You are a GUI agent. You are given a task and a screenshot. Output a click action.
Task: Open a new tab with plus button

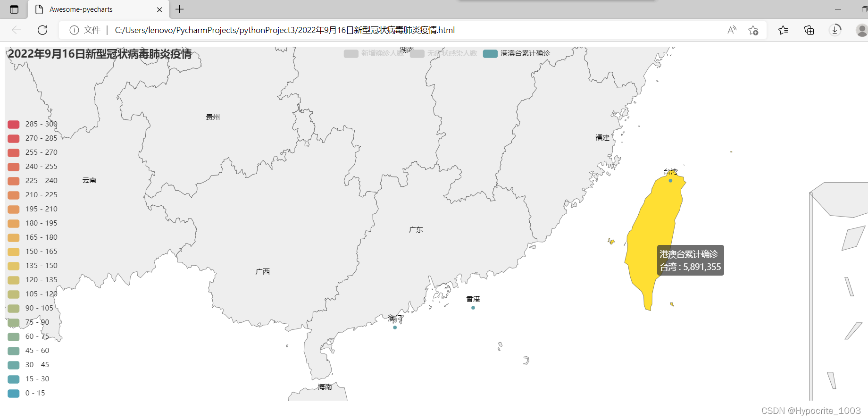[x=180, y=9]
